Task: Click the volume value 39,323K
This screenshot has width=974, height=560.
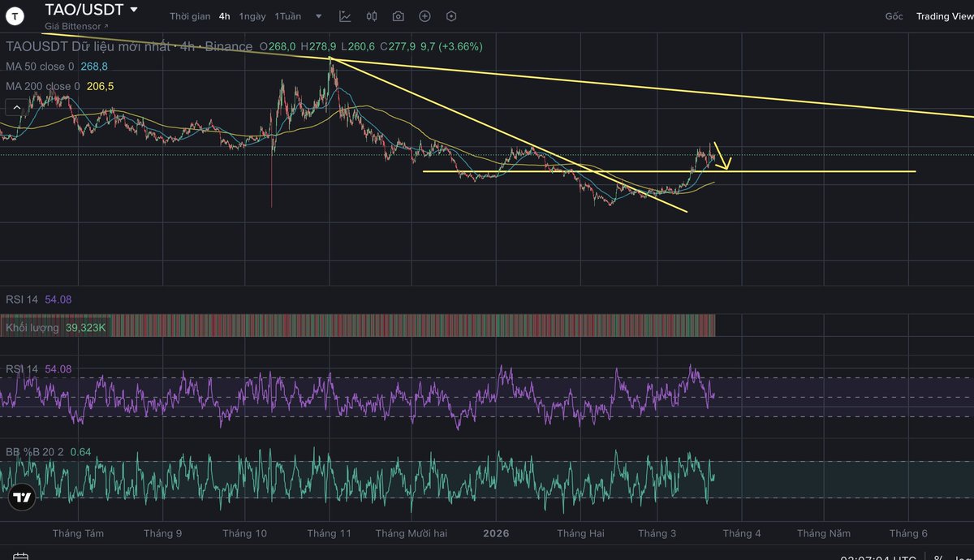Action: click(x=85, y=328)
